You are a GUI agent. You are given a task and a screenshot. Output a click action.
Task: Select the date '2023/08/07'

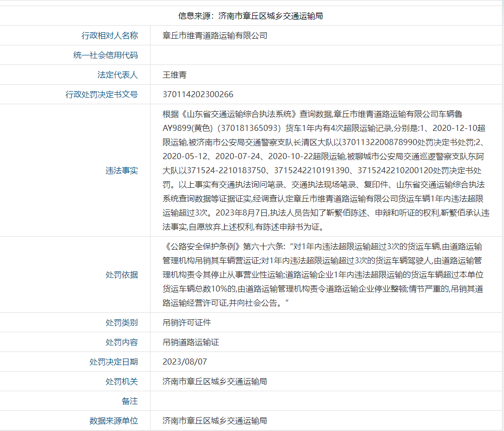pyautogui.click(x=185, y=362)
